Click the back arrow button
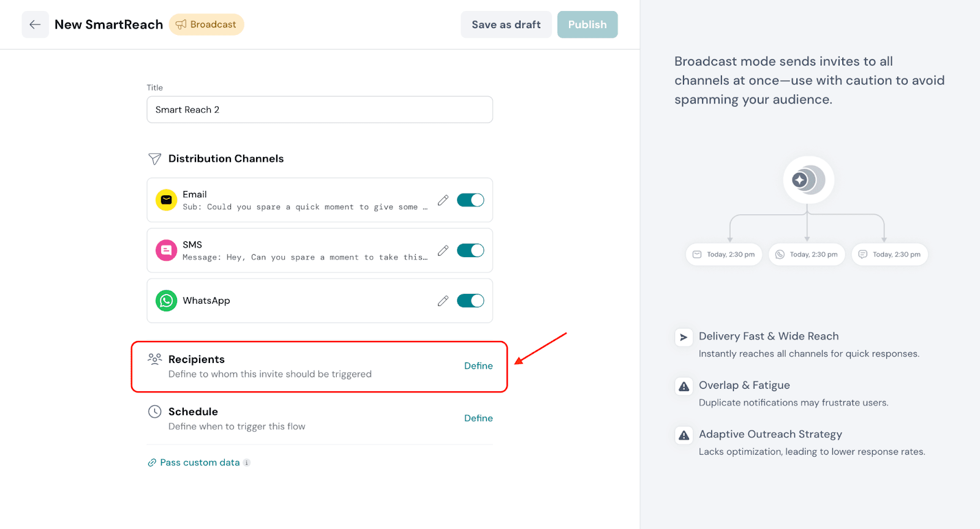 coord(35,24)
